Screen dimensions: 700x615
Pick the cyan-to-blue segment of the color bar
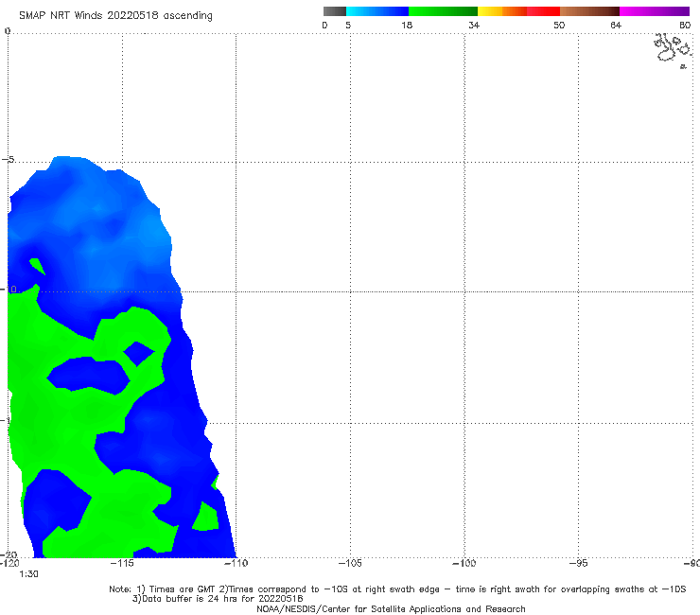tap(377, 11)
